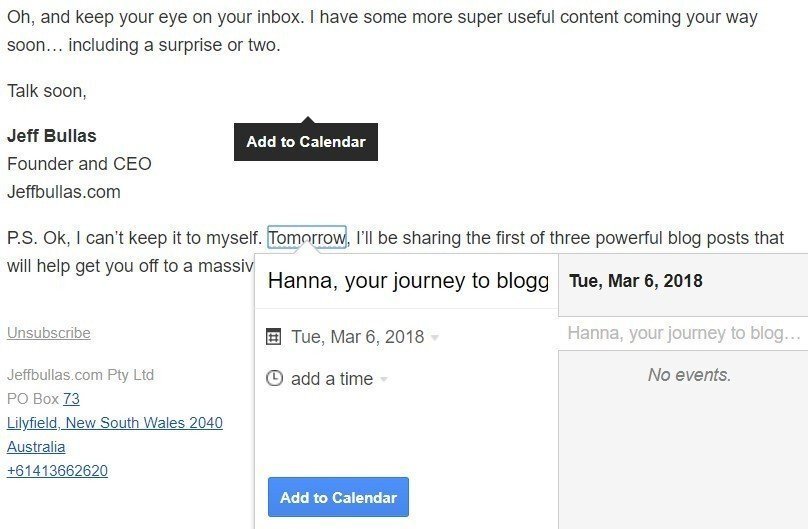Click the Unsubscribe link

point(49,333)
